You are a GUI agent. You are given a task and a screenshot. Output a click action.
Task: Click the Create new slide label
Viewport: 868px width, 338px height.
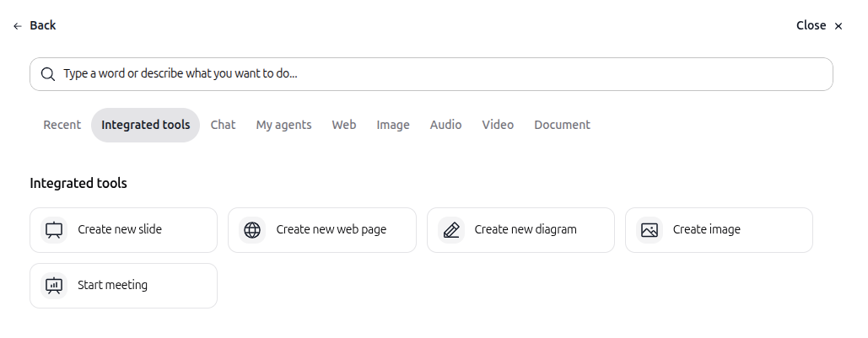tap(120, 229)
